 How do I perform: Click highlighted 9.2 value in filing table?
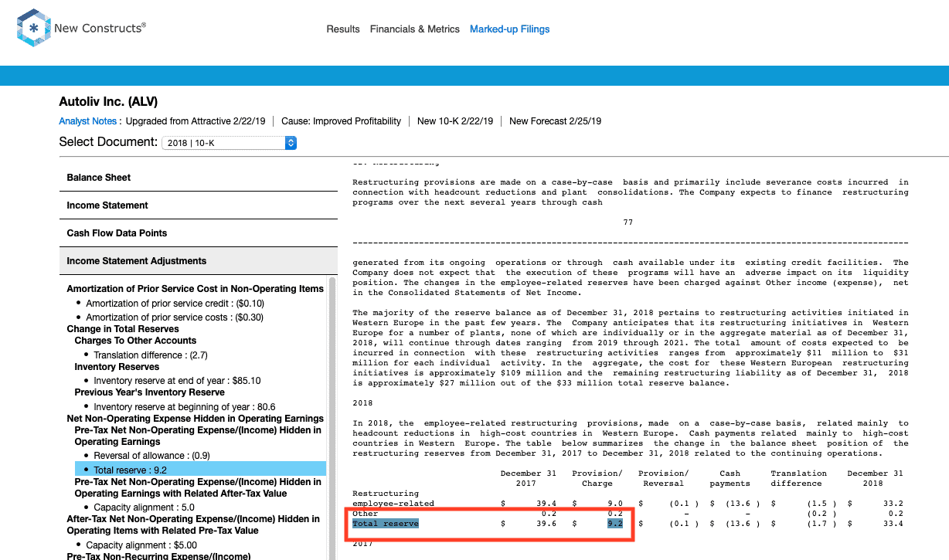pos(615,524)
